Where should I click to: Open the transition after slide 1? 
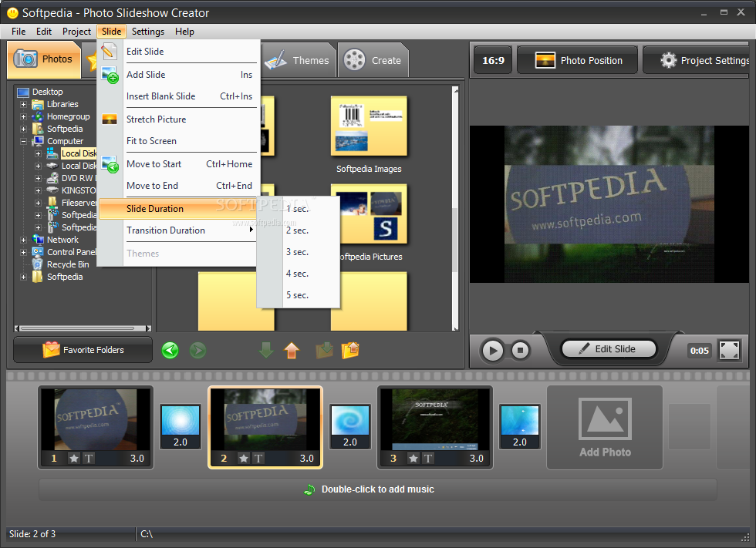pyautogui.click(x=181, y=427)
